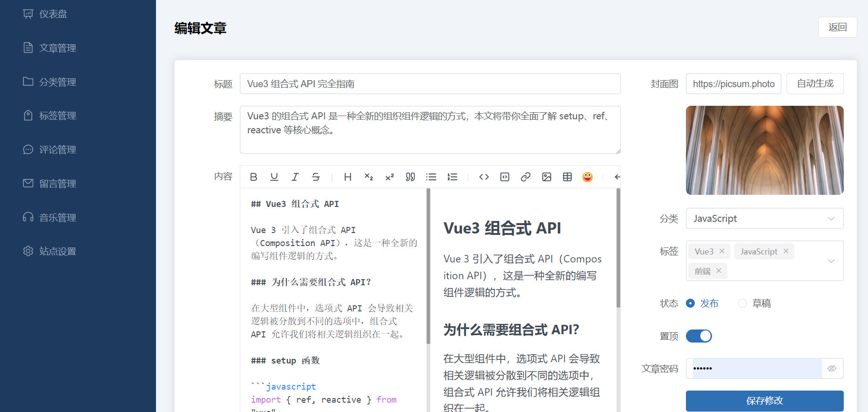This screenshot has height=412, width=868.
Task: Insert an ordered numbered list
Action: (x=452, y=177)
